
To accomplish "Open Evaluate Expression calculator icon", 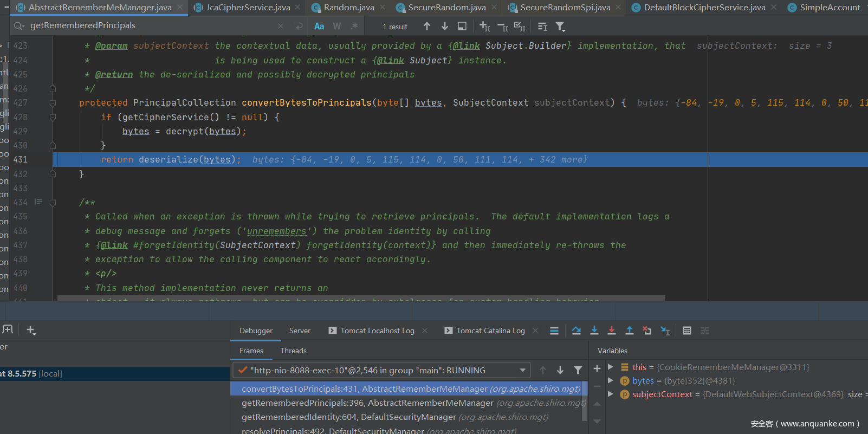I will tap(686, 331).
